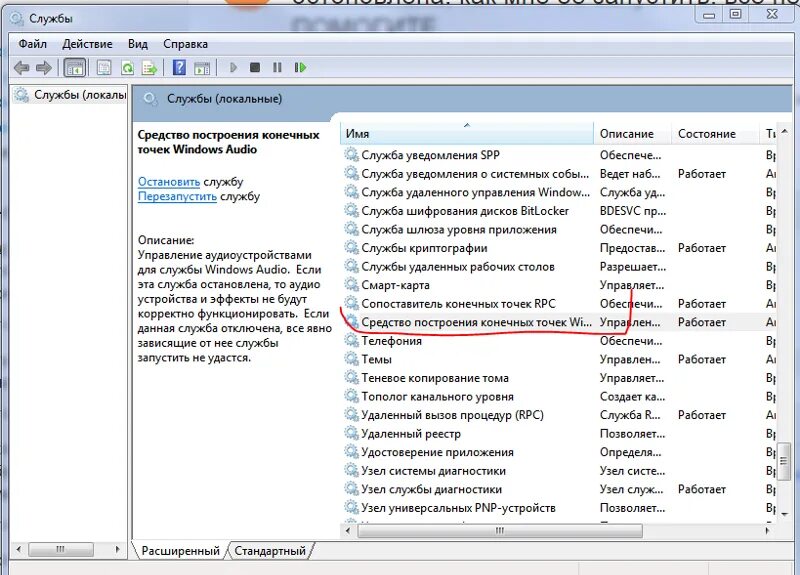Viewport: 800px width, 575px height.
Task: Click right arrow of services list scrollbar
Action: 767,531
